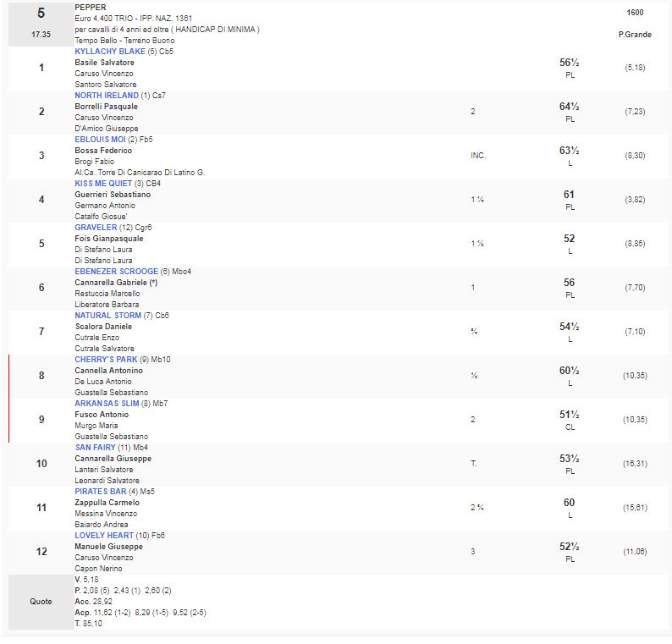This screenshot has height=644, width=672.
Task: Select the Quote label cell
Action: click(x=41, y=602)
